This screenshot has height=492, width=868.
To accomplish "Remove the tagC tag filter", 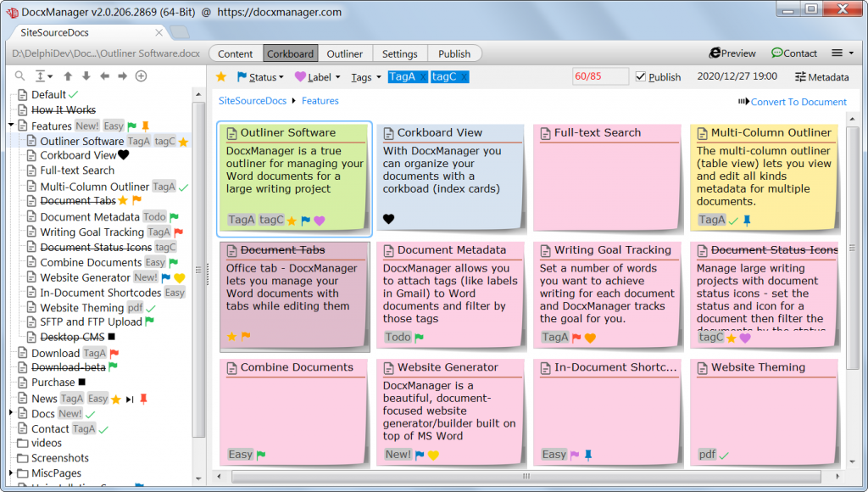I will (464, 77).
